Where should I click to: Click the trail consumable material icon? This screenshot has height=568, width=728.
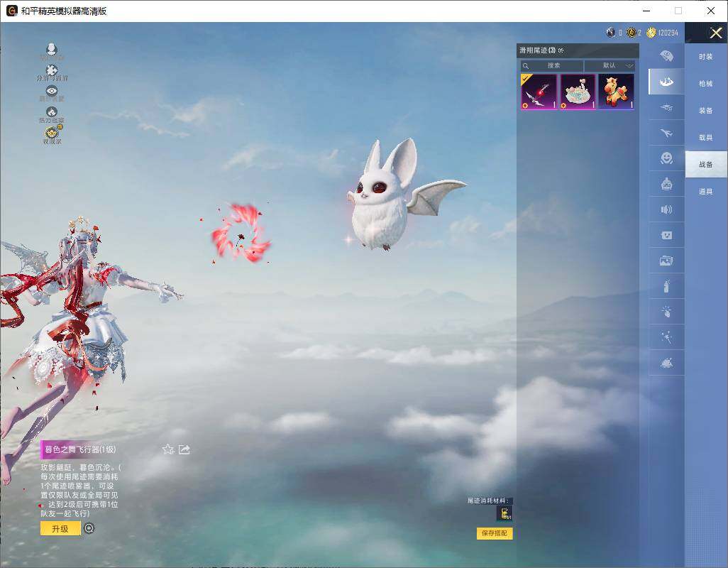pyautogui.click(x=504, y=513)
